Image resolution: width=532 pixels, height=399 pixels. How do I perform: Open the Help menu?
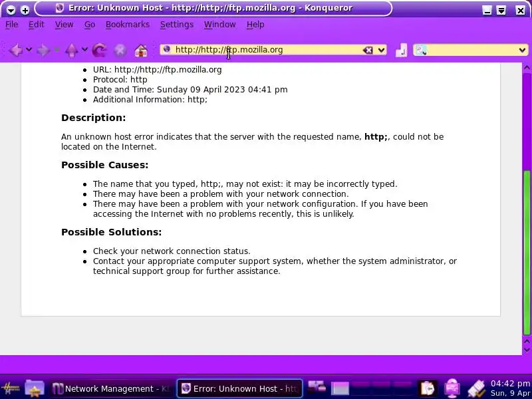click(255, 25)
